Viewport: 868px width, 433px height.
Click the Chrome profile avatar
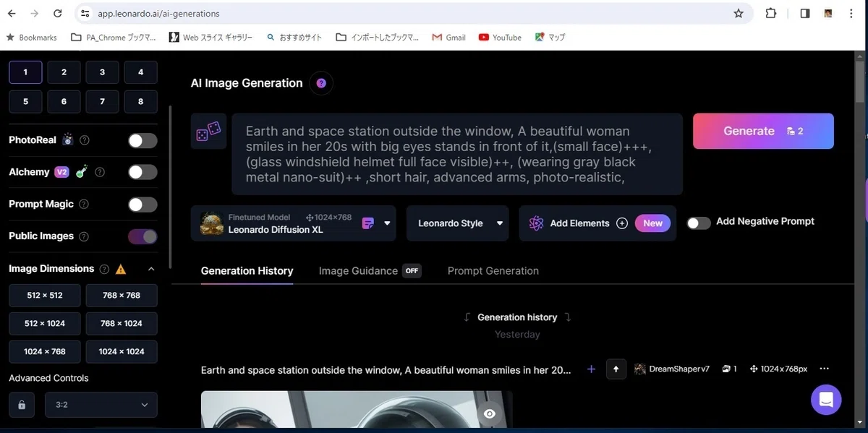pos(829,13)
